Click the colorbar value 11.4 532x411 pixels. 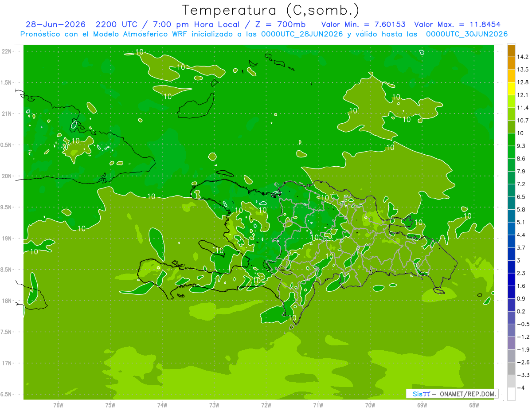[x=523, y=108]
